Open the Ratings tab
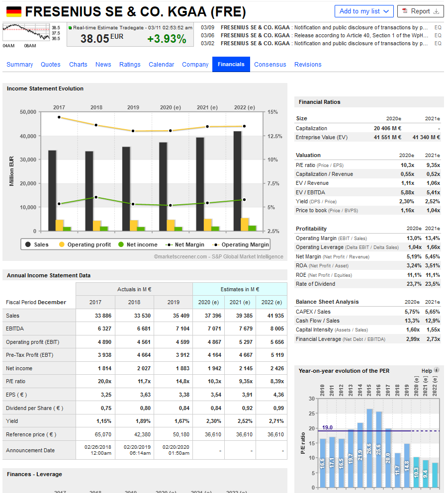This screenshot has height=493, width=448. click(x=130, y=64)
